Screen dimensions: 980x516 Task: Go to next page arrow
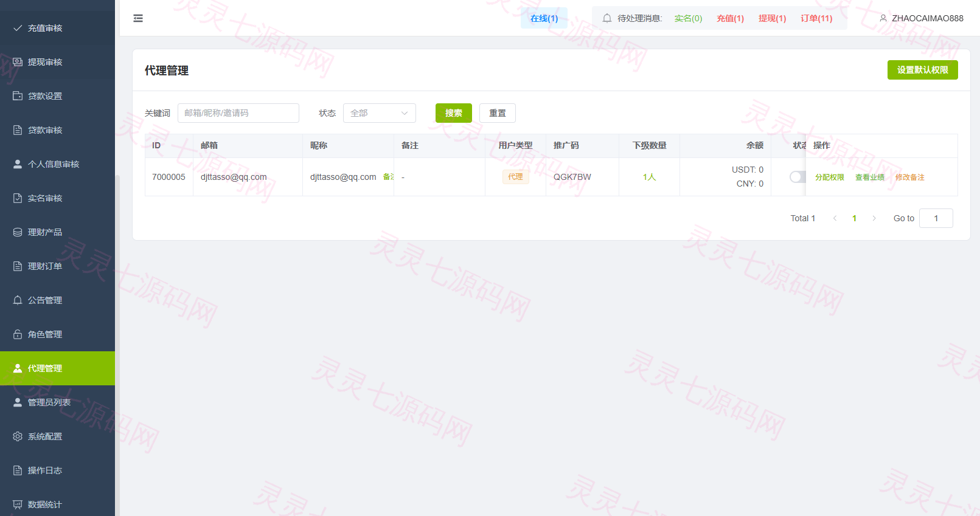click(874, 218)
